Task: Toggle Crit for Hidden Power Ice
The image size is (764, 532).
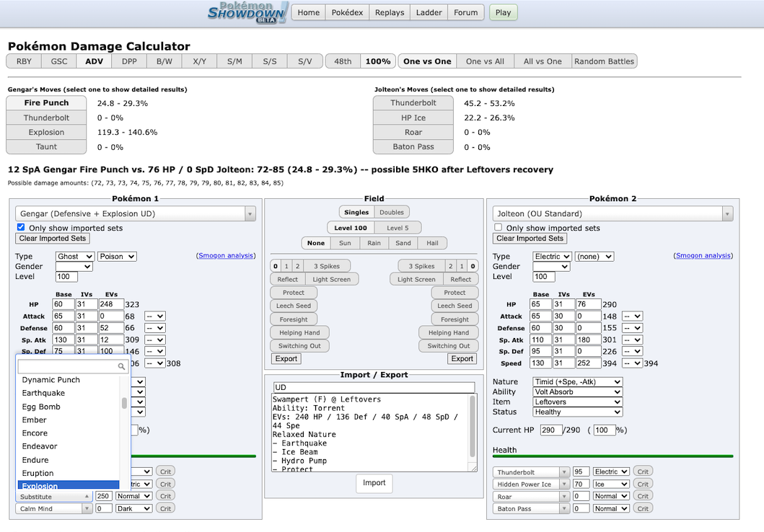Action: point(643,484)
